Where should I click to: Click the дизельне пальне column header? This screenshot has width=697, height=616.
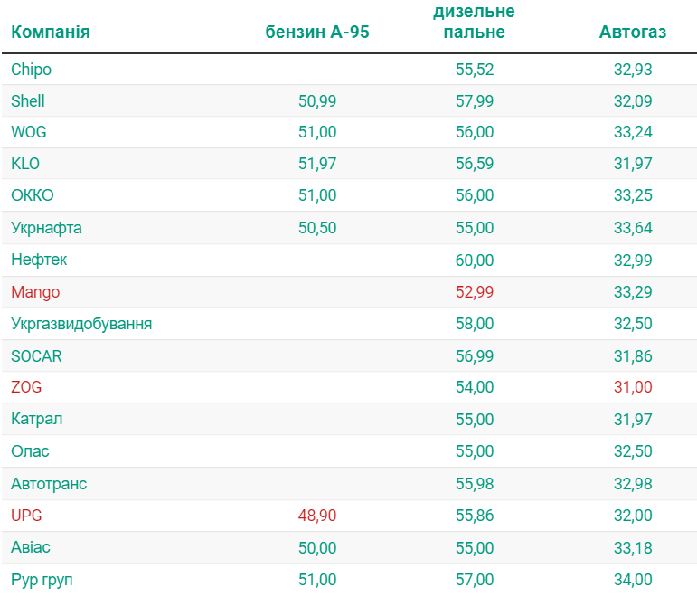(x=475, y=22)
